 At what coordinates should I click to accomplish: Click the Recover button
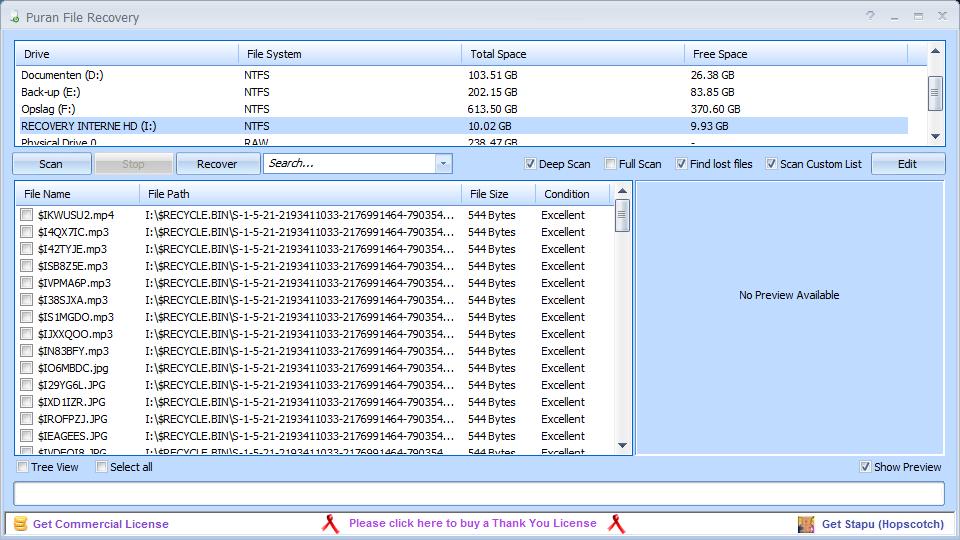(217, 164)
